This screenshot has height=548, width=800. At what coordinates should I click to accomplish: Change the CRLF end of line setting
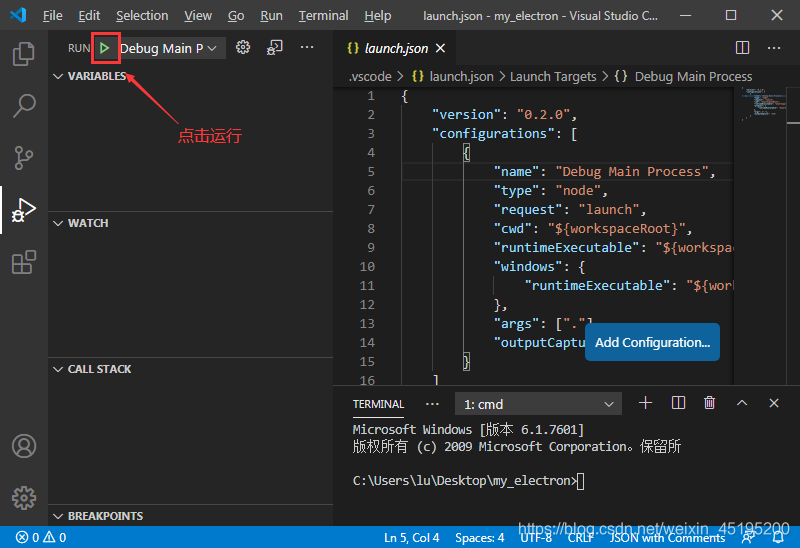coord(581,538)
